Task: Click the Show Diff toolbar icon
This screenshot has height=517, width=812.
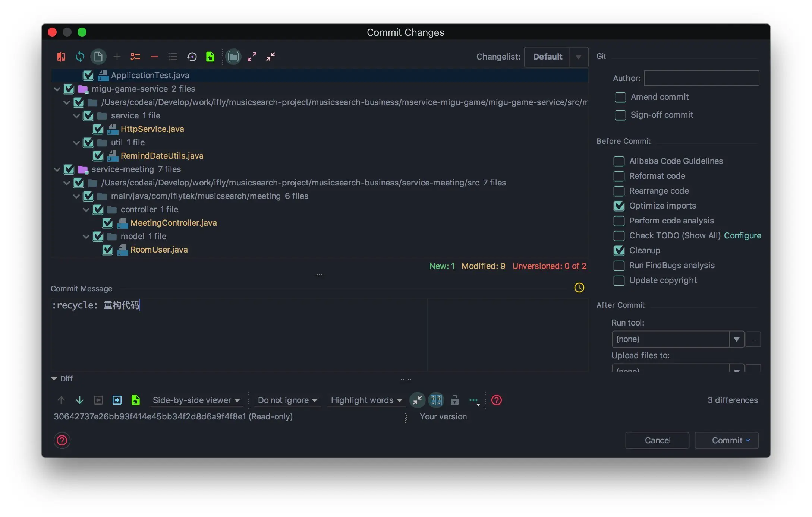Action: click(61, 57)
